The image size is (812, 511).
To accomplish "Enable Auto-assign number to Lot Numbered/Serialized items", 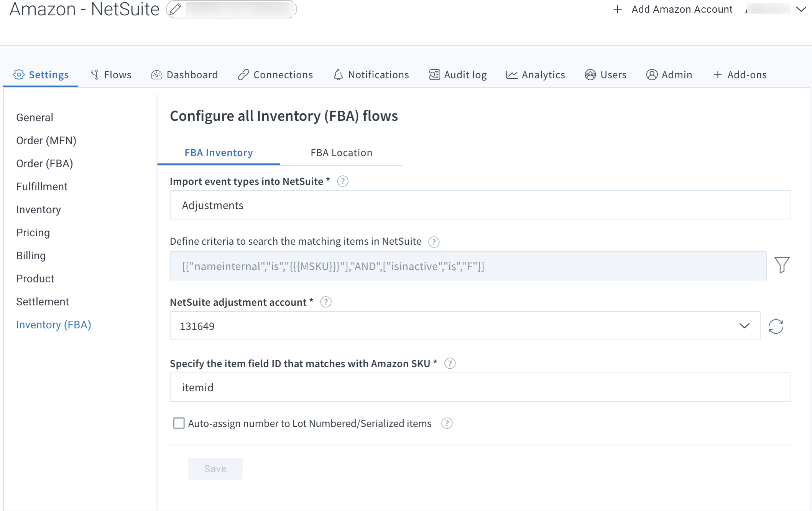I will coord(179,423).
